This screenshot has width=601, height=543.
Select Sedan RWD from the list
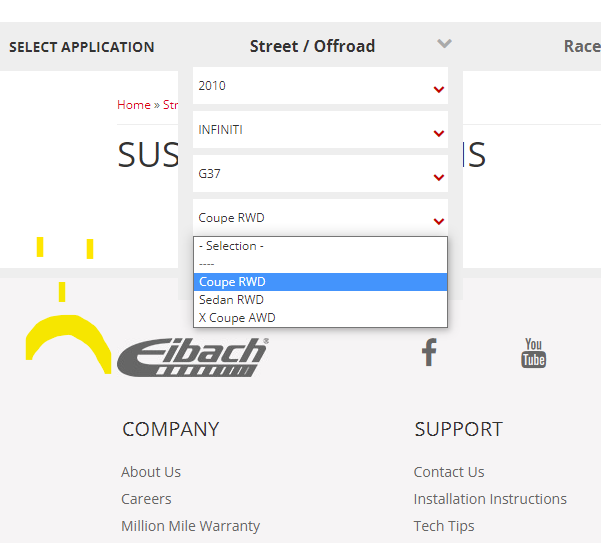click(x=231, y=300)
